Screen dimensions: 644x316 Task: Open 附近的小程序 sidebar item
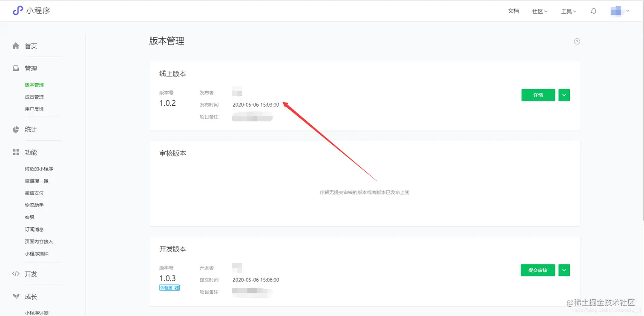(x=39, y=169)
